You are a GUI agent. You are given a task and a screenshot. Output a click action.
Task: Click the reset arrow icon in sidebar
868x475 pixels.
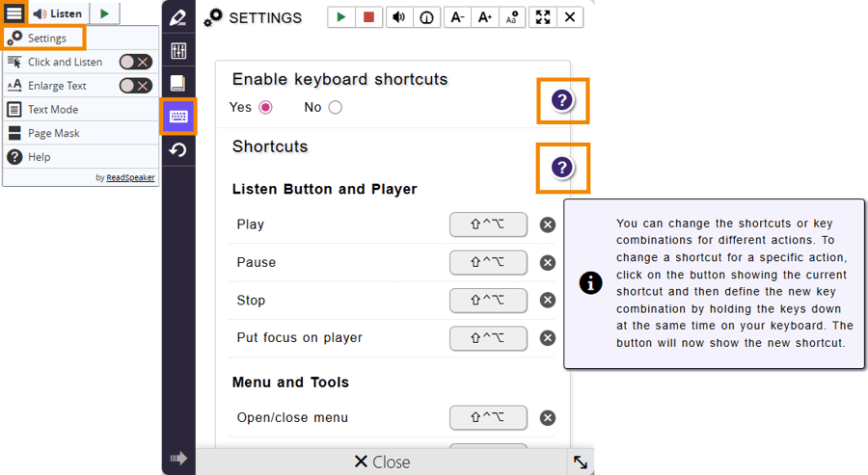pos(178,149)
